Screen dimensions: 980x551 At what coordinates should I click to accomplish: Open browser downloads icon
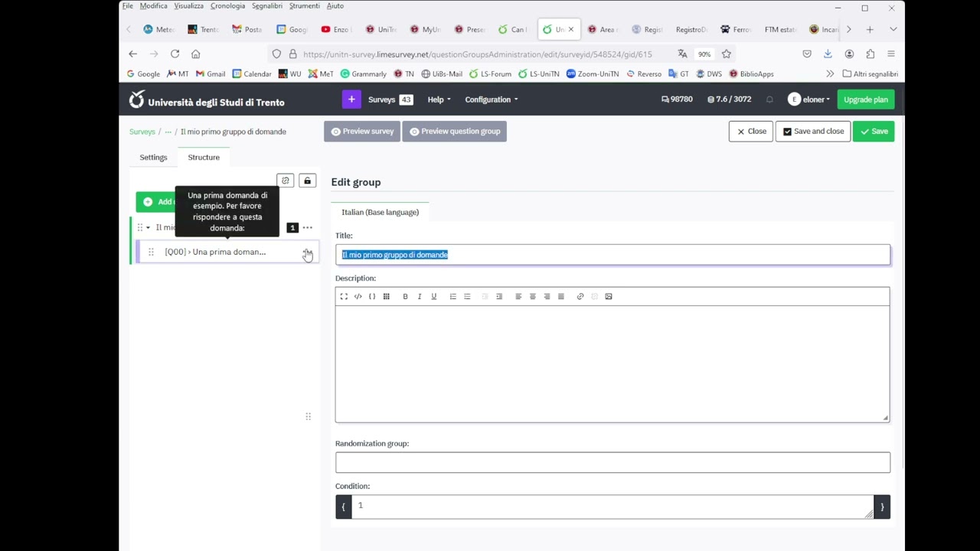tap(828, 54)
